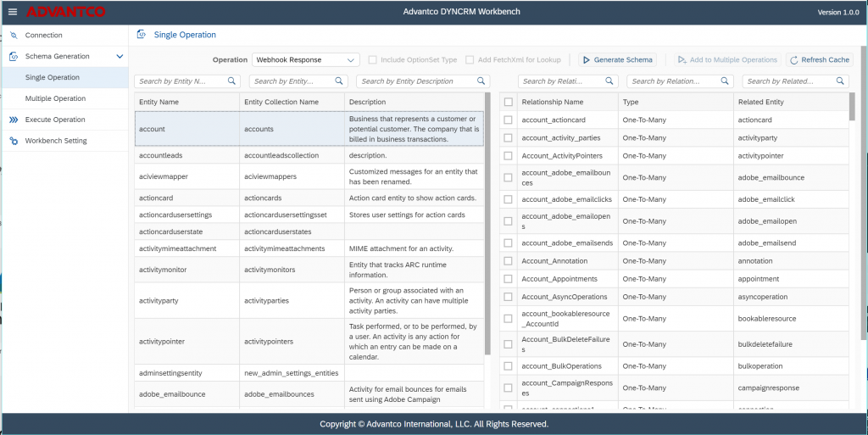Toggle the select-all relationships header checkbox

click(x=509, y=102)
